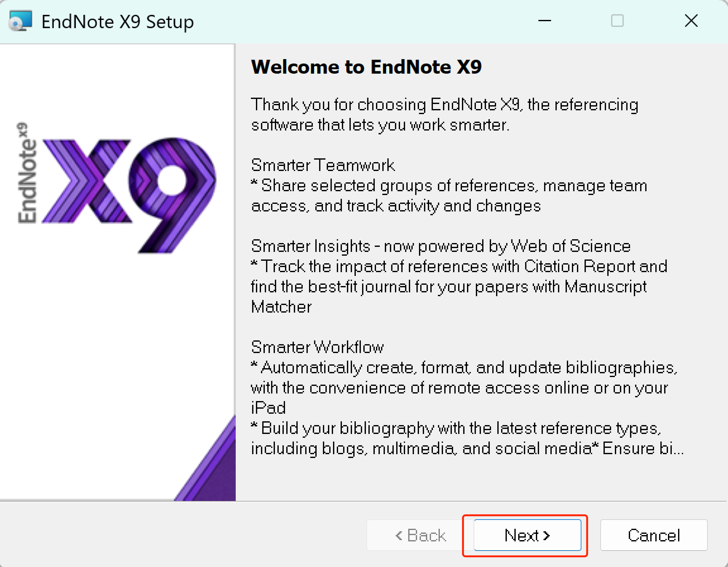Click the "Smarter Teamwork" section label
The height and width of the screenshot is (567, 728).
[x=323, y=165]
